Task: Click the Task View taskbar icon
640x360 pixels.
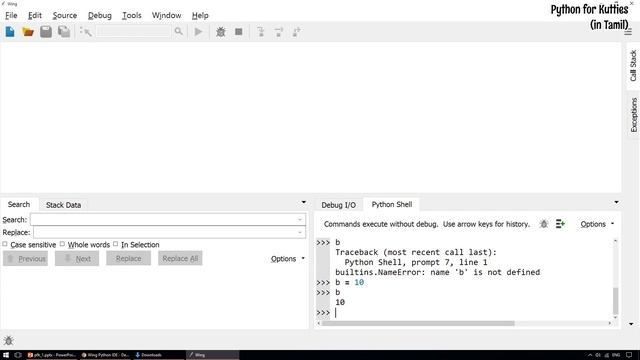Action: (18, 355)
